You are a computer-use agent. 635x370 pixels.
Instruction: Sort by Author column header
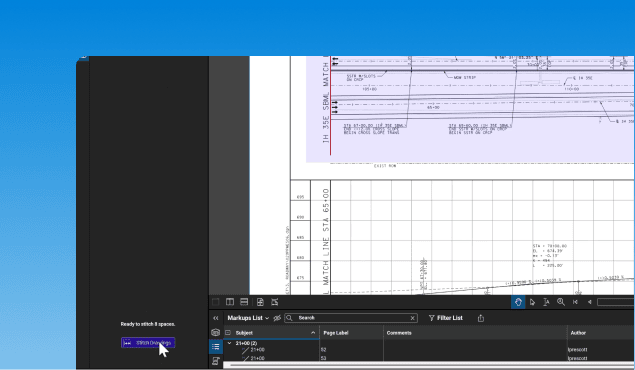click(x=578, y=333)
